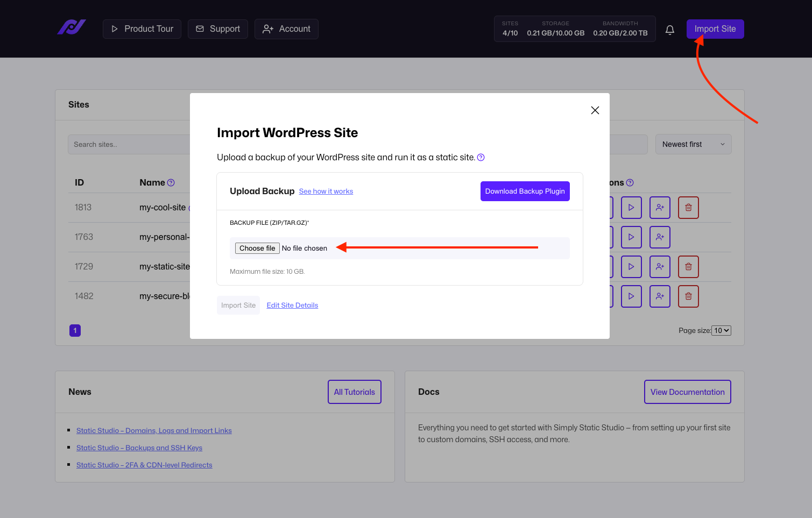This screenshot has height=518, width=812.
Task: Click the Name column header
Action: pyautogui.click(x=152, y=183)
